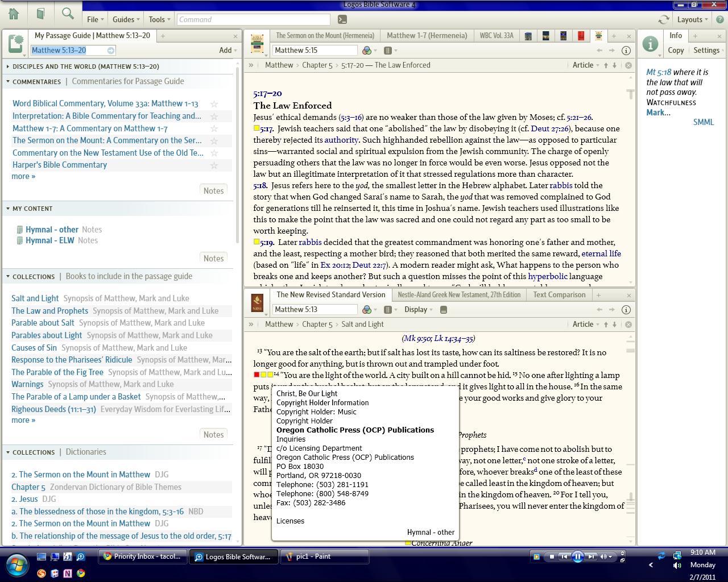This screenshot has width=728, height=582.
Task: Open the Display dropdown in NRSV panel
Action: click(419, 309)
